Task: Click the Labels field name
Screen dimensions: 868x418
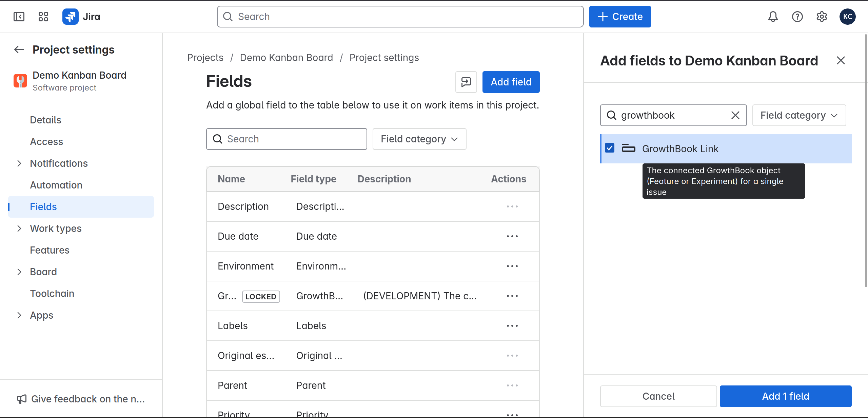Action: 233,326
